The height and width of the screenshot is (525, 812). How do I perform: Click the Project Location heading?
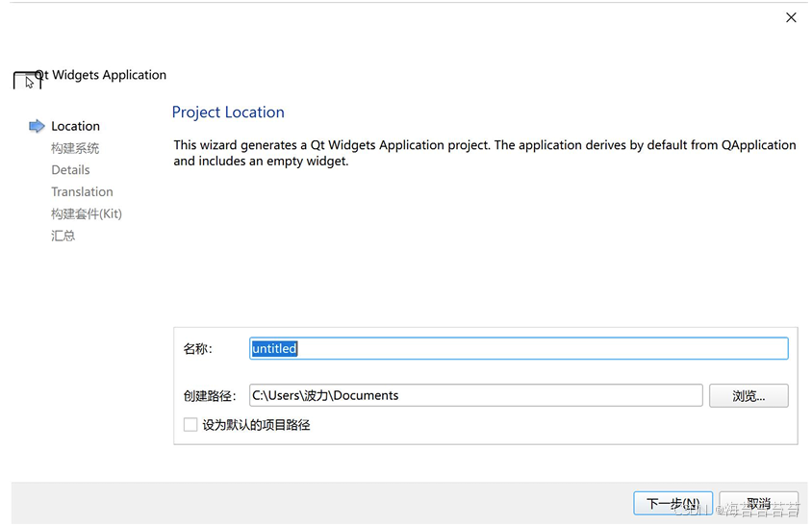228,112
